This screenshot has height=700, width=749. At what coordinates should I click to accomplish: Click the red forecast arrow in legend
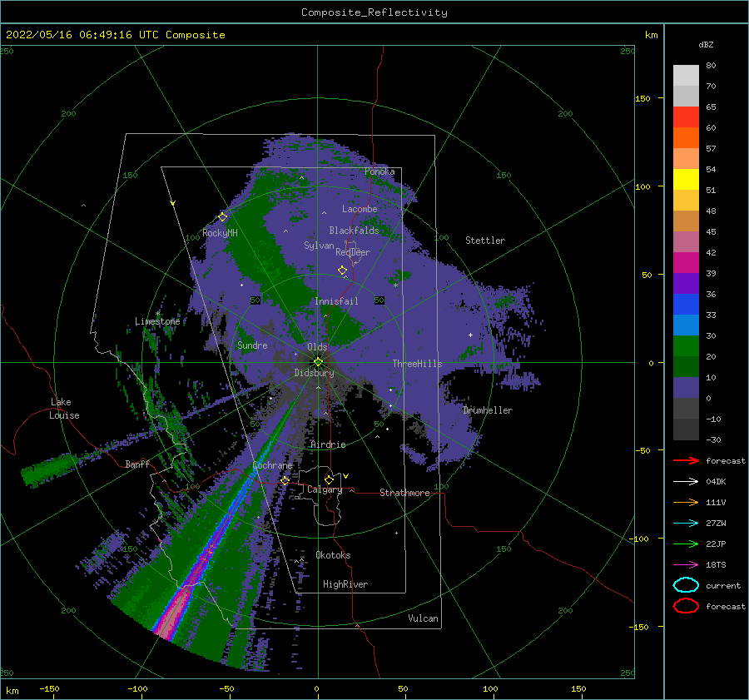point(686,460)
